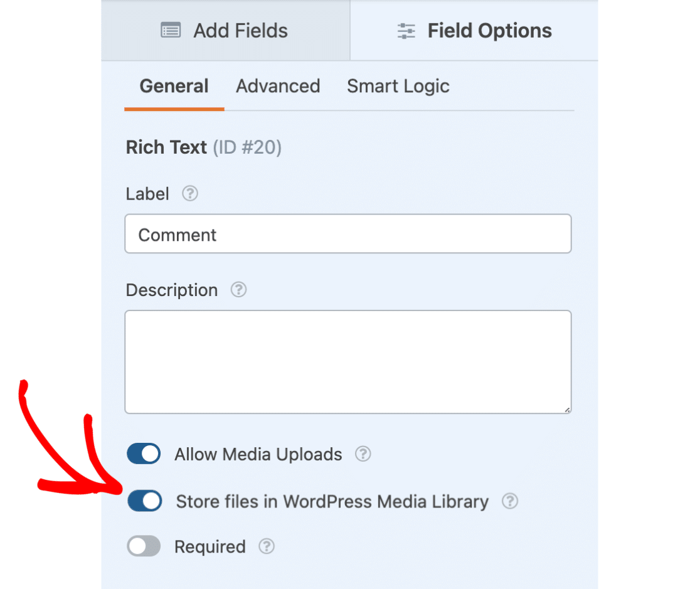Disable the Allow Media Uploads toggle
This screenshot has width=700, height=589.
tap(144, 454)
